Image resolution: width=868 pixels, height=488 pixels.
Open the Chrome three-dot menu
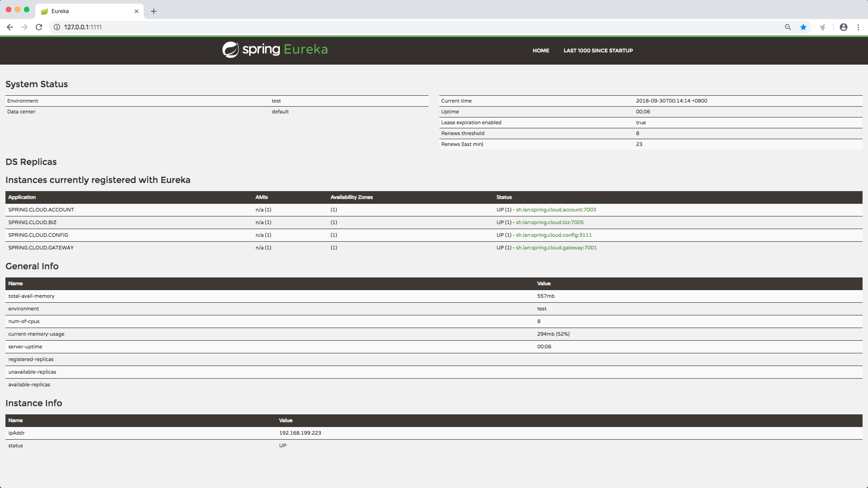click(x=858, y=27)
